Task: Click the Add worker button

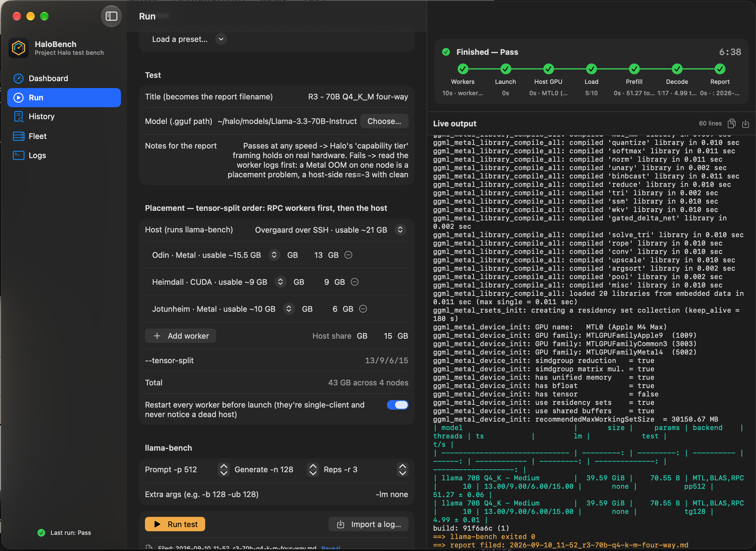Action: pyautogui.click(x=181, y=336)
